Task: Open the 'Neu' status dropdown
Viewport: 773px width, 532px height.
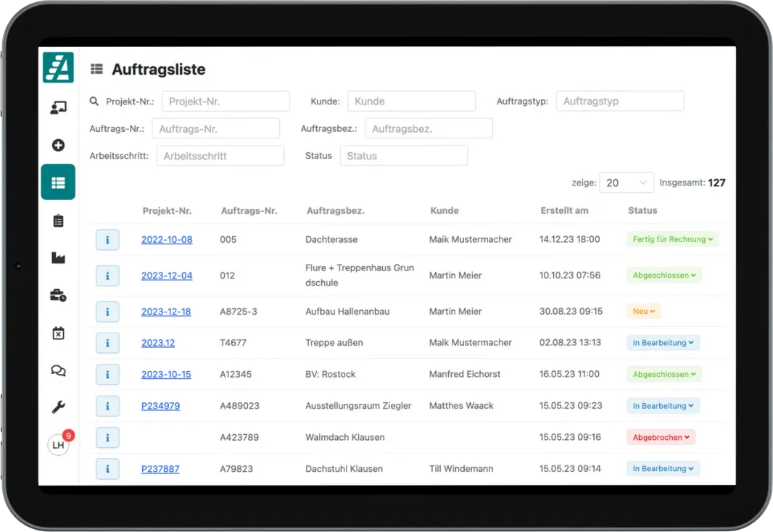Action: (x=643, y=311)
